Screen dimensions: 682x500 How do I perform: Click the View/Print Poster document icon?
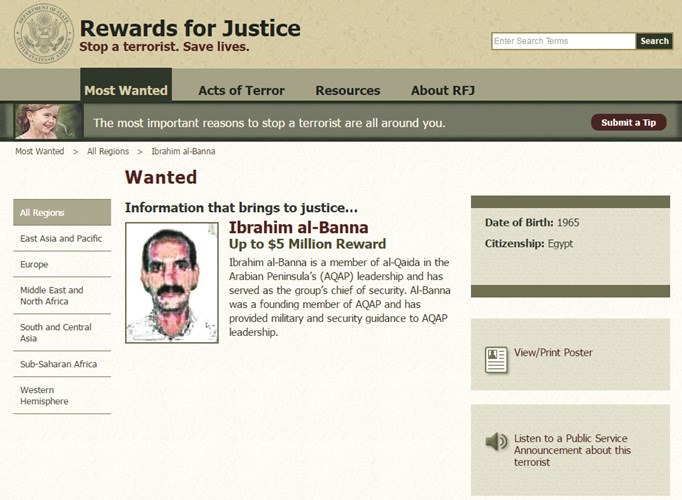click(496, 360)
